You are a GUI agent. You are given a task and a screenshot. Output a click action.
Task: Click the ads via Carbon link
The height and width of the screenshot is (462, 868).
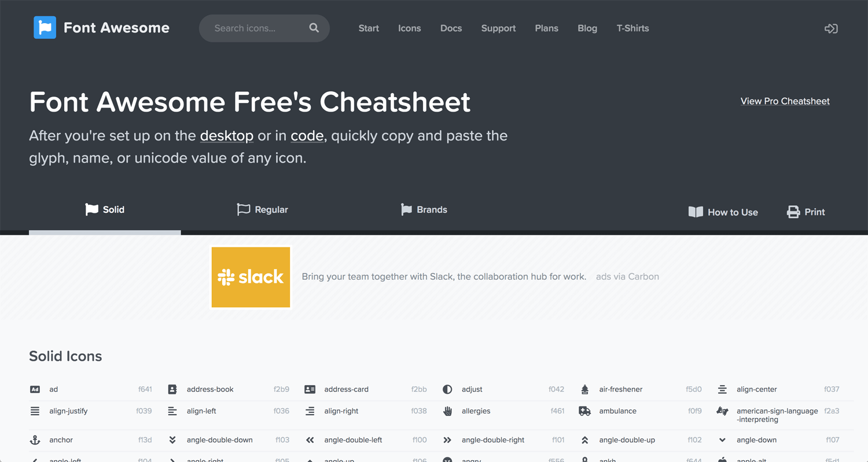(x=627, y=276)
